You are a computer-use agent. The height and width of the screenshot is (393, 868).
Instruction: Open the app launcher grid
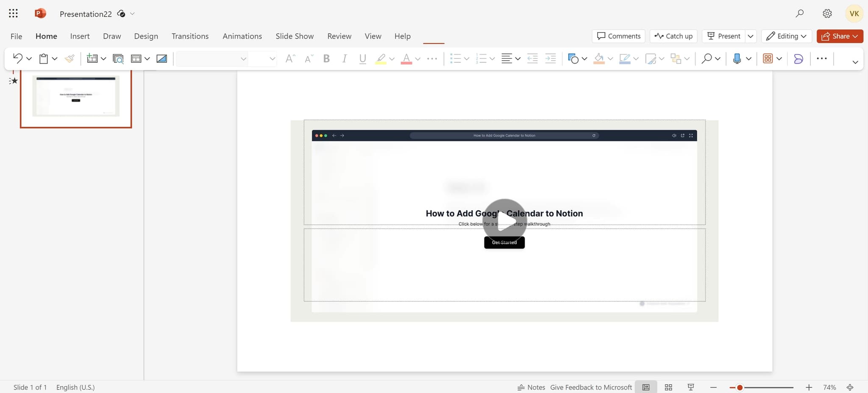tap(13, 14)
